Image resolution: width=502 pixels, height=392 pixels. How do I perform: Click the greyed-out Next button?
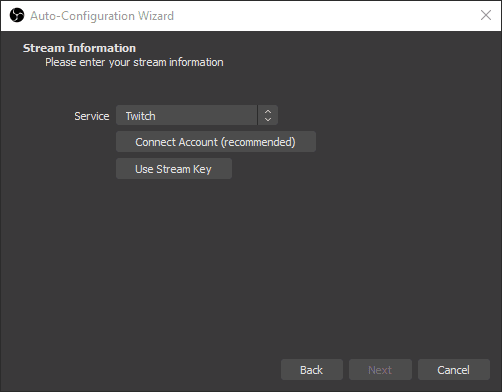point(380,370)
